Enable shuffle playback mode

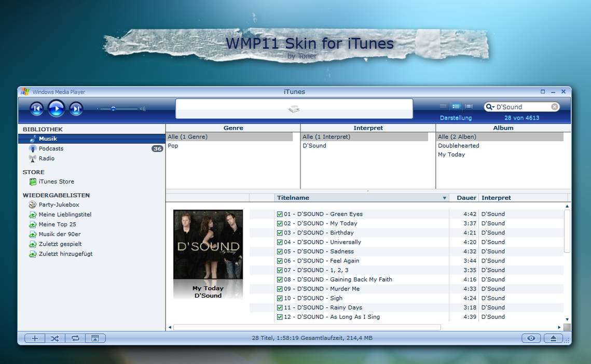55,338
